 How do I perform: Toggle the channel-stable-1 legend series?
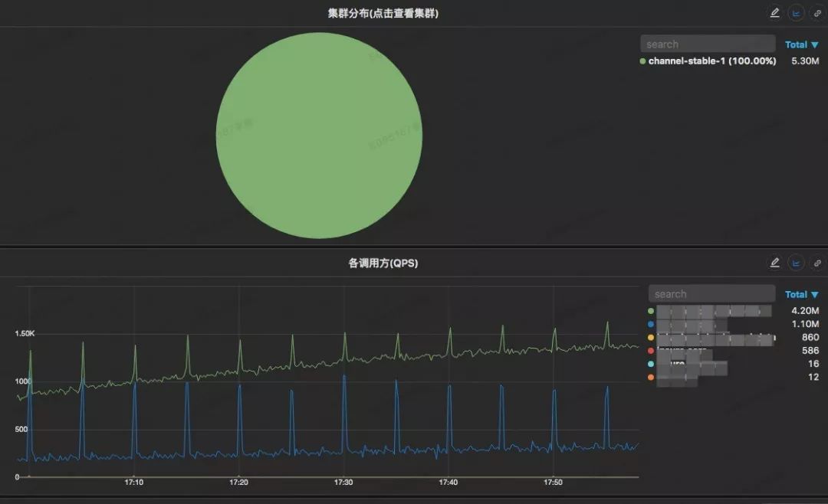coord(708,61)
